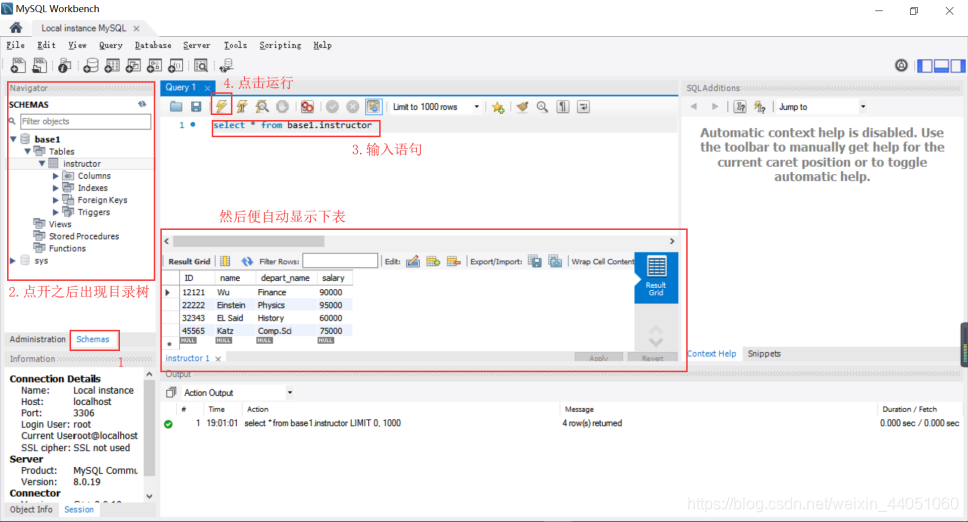Click Create new function icon
The width and height of the screenshot is (968, 522).
coord(176,65)
